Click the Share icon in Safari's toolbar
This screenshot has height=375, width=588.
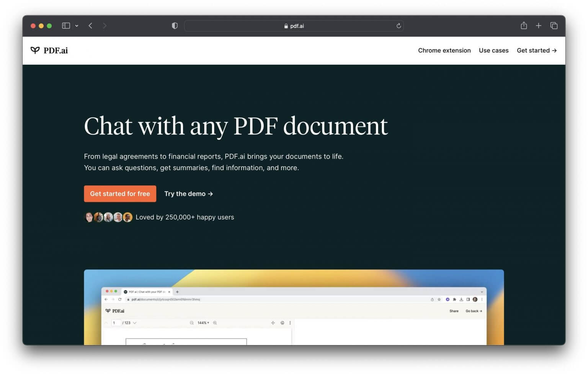click(523, 26)
